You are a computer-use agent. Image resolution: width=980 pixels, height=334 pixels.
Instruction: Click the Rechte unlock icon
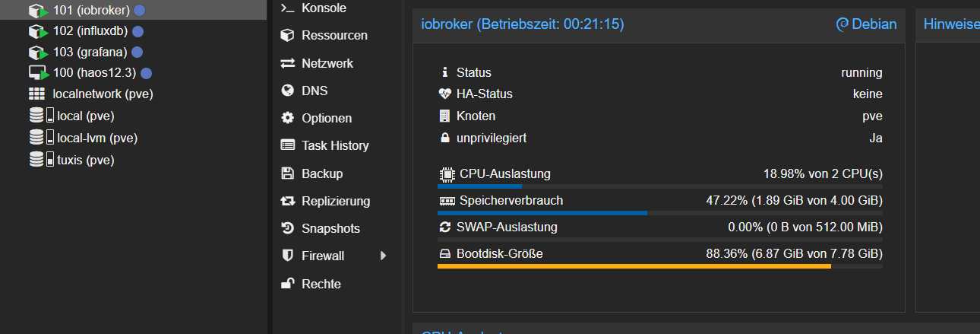click(287, 284)
